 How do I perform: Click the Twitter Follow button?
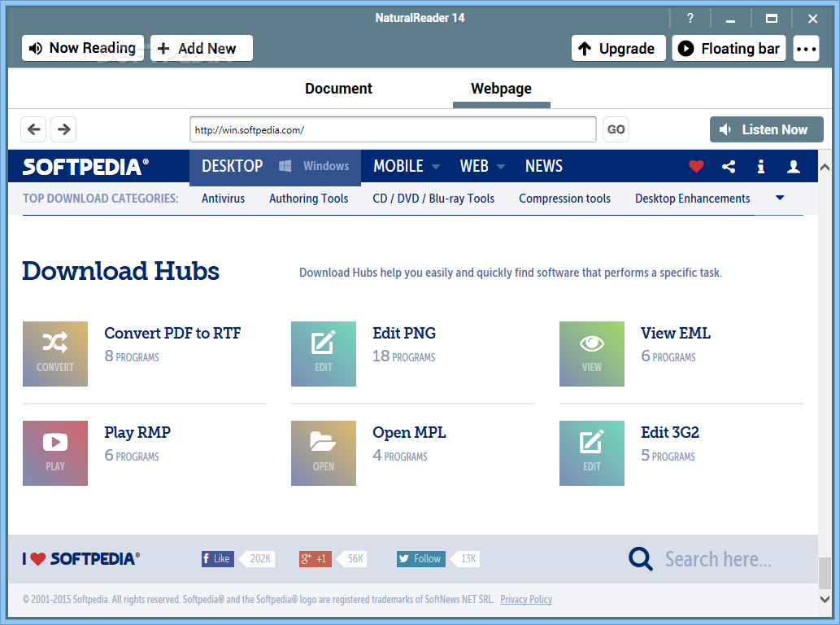421,558
